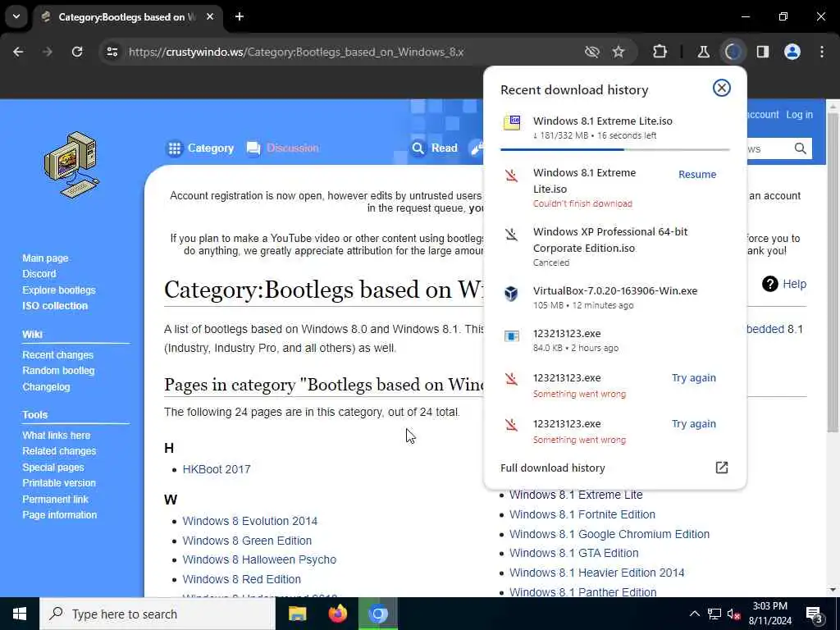Select the Category:Bootlegs browser tab

129,17
